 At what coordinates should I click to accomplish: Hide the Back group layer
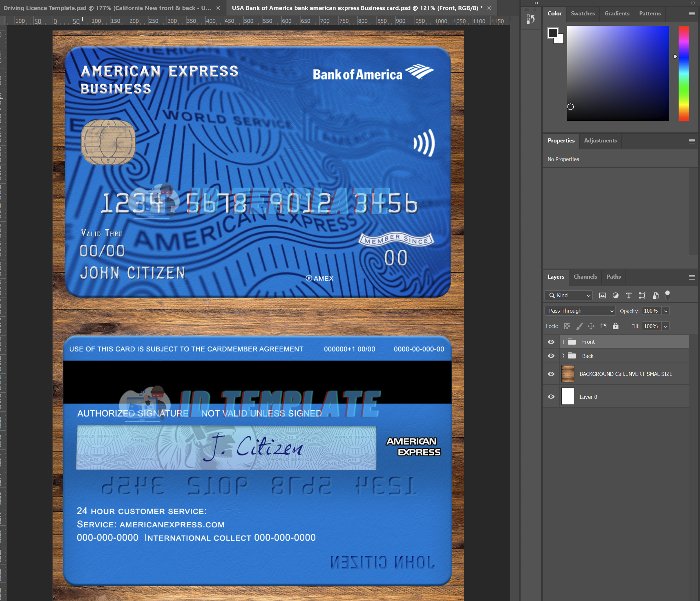tap(551, 355)
